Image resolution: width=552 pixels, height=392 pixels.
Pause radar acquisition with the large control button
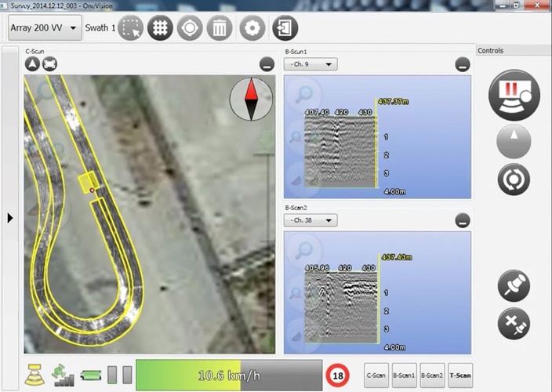[514, 94]
